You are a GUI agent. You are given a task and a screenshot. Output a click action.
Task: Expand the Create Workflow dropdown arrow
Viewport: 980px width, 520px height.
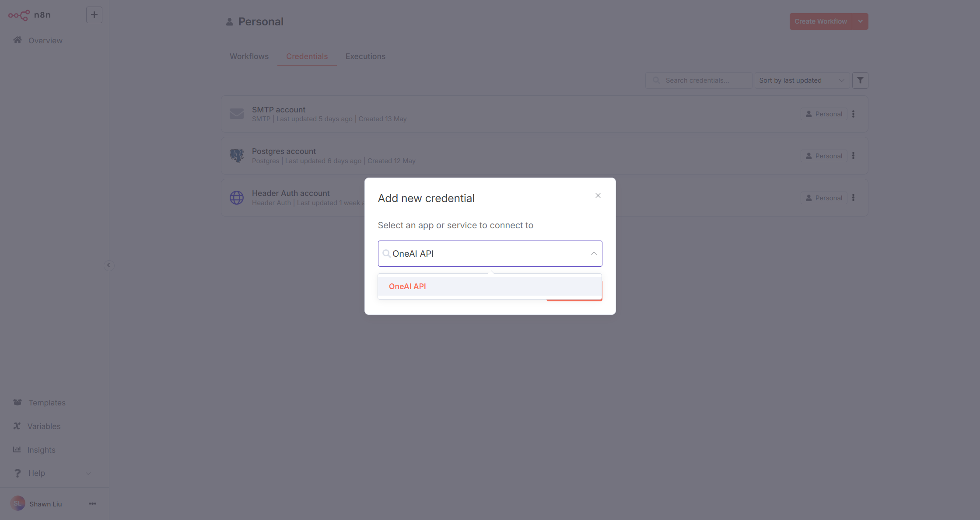click(x=860, y=21)
